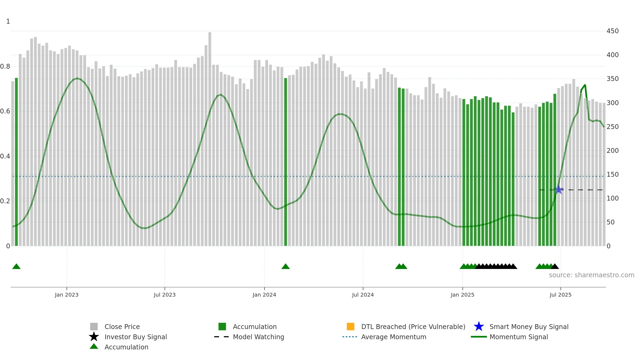
Task: Click the green Accumulation triangle legend icon
Action: click(94, 346)
